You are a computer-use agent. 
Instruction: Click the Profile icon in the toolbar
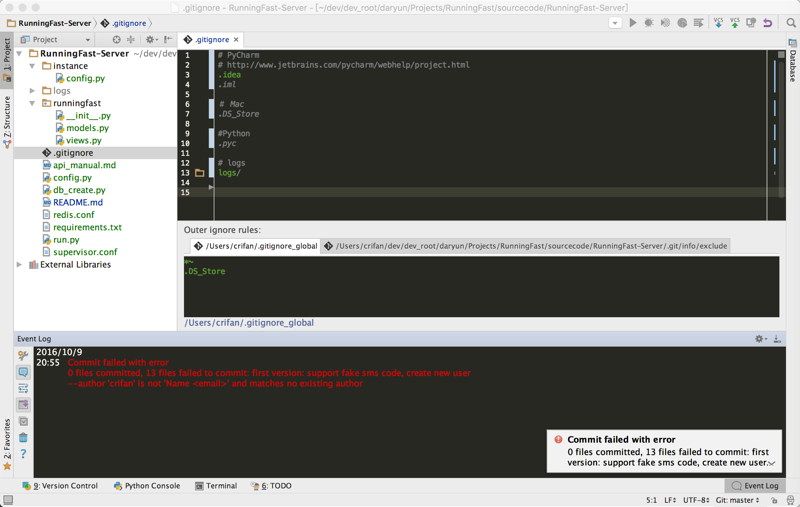(682, 22)
